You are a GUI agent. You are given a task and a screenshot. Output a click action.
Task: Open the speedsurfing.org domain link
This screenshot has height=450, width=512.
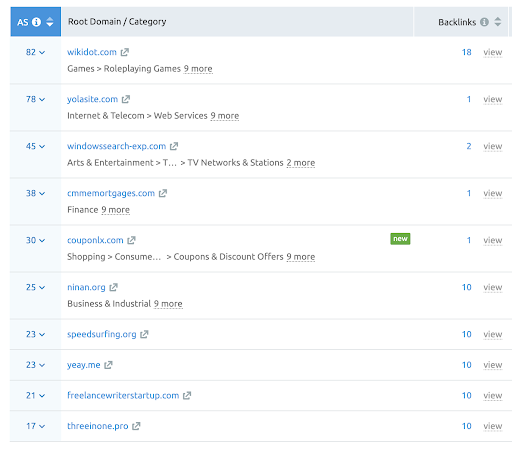[x=102, y=334]
